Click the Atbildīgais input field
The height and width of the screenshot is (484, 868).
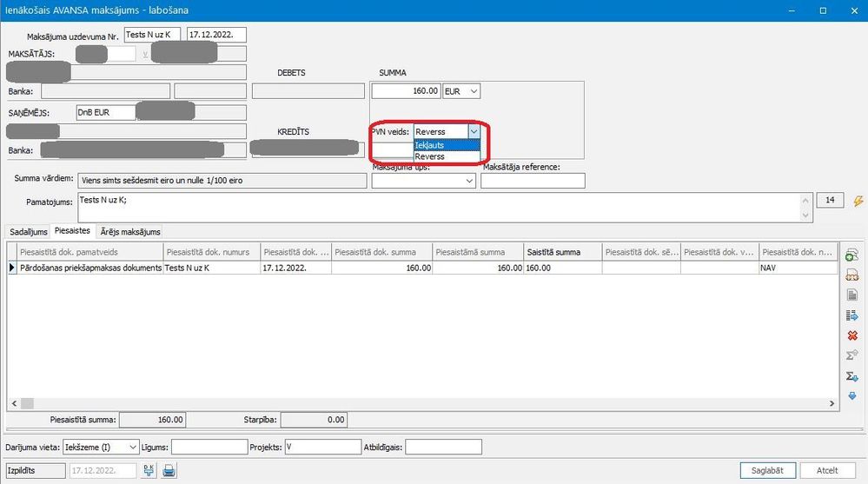443,447
